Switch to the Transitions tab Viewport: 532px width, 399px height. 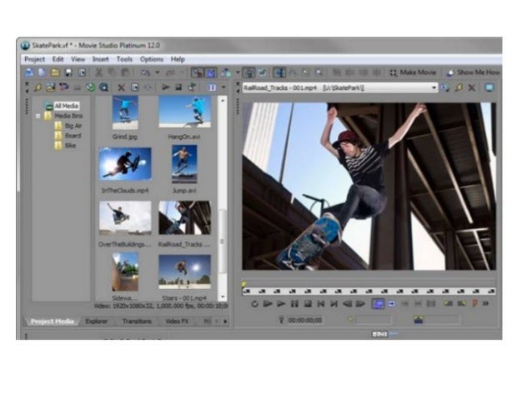coord(136,321)
